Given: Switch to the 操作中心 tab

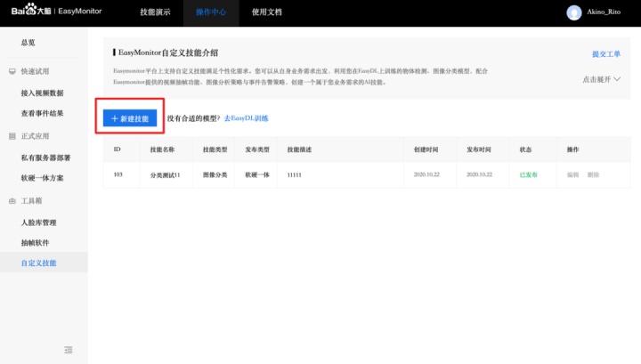Looking at the screenshot, I should (211, 12).
